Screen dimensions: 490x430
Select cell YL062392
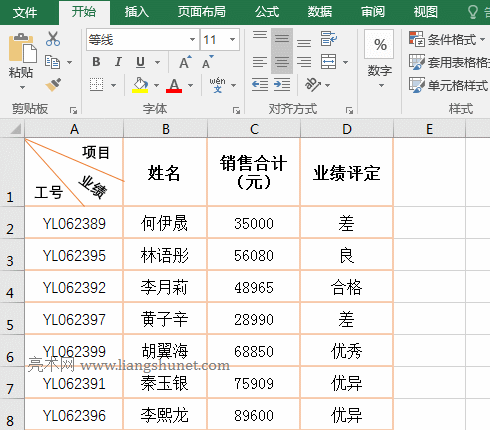(74, 287)
